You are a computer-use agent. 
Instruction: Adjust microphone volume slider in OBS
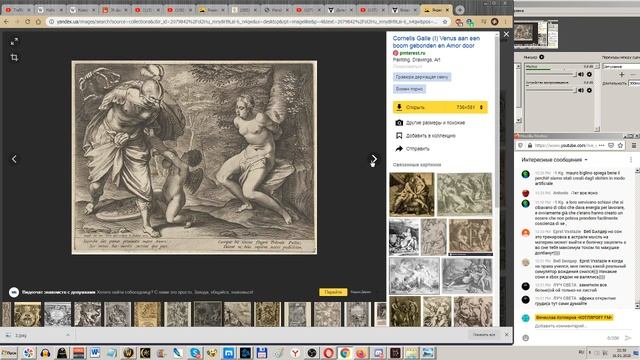click(x=550, y=74)
